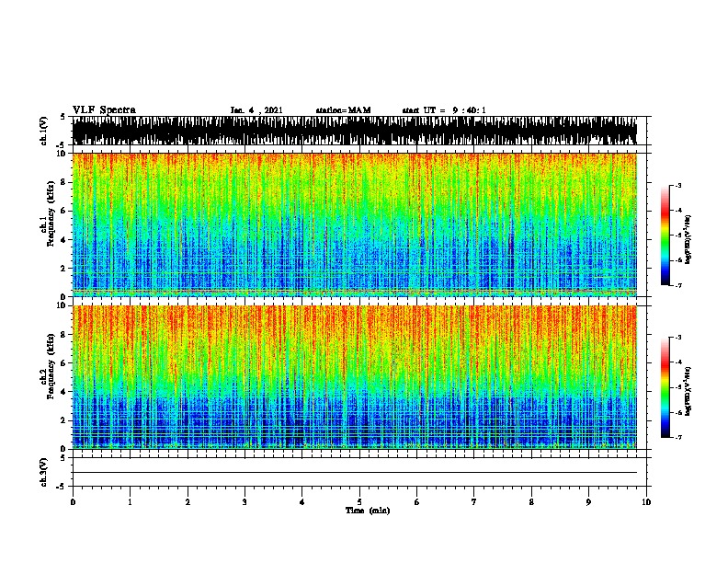Screen dimensions: 728x563
Task: Click the "8" frequency tick of the ch.2 spectrogram
Action: coord(63,335)
